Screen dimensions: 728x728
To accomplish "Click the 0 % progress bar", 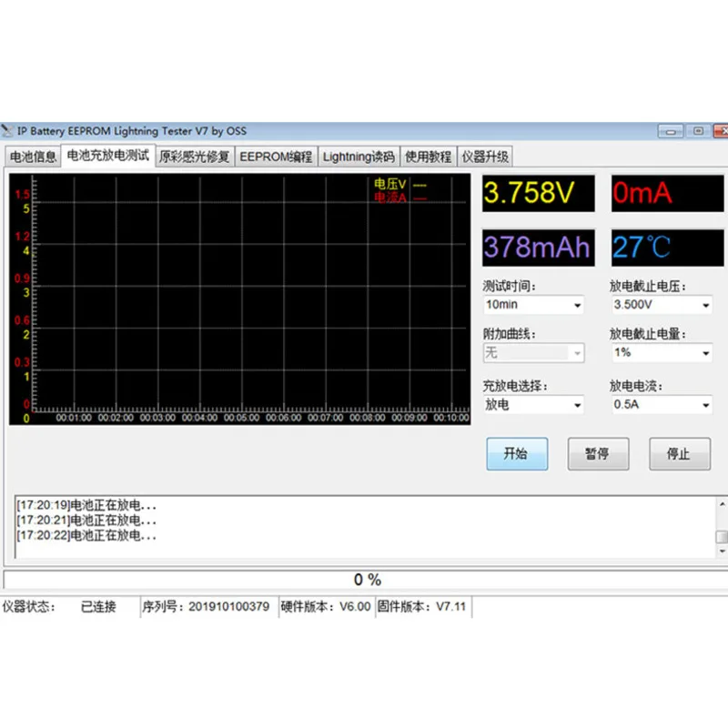I will 366,580.
